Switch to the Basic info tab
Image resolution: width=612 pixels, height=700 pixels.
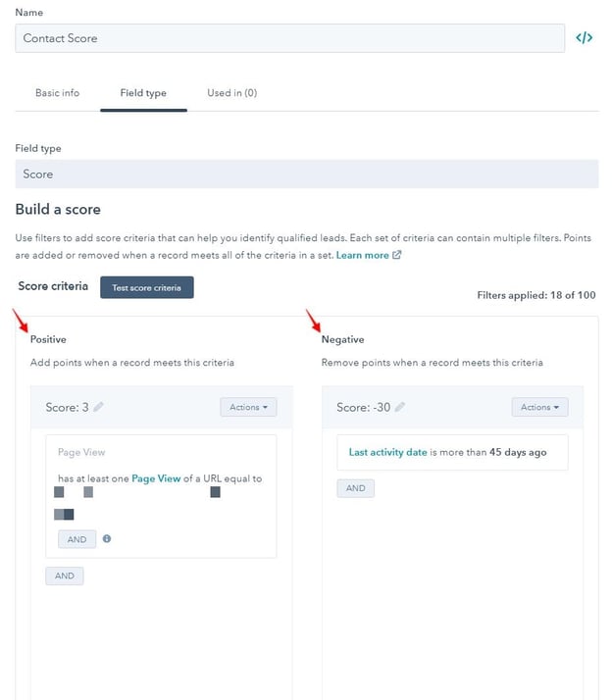coord(58,93)
